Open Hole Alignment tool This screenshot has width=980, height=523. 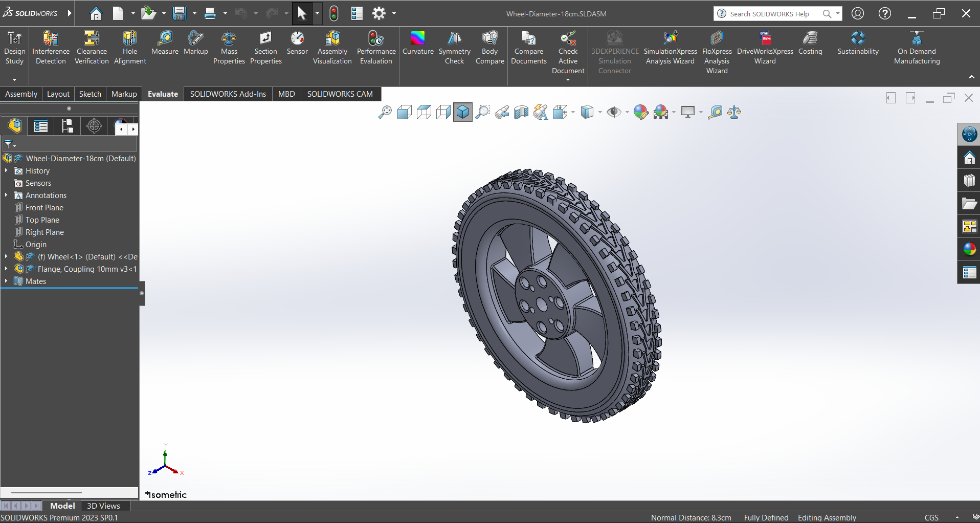coord(130,48)
